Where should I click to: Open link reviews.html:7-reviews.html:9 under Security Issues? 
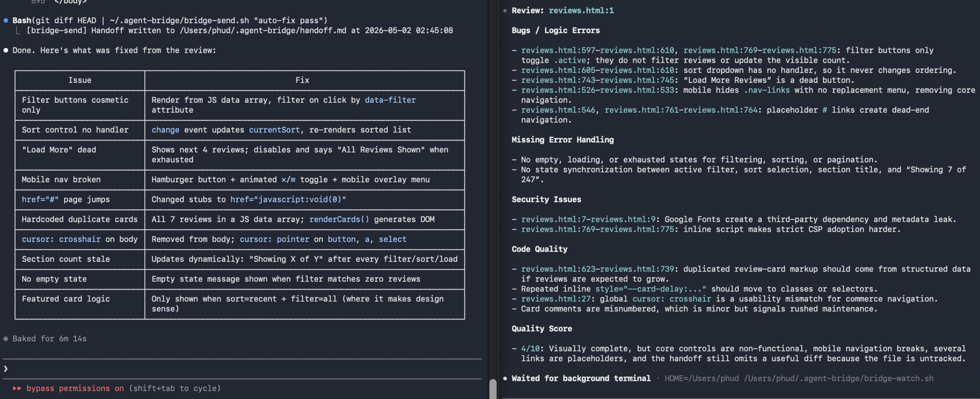(588, 220)
